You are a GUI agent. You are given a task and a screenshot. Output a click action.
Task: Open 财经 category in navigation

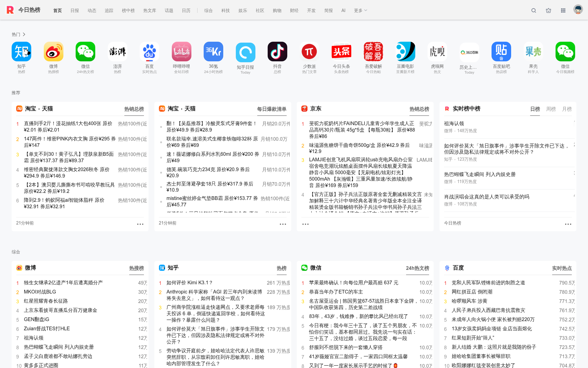coord(294,10)
